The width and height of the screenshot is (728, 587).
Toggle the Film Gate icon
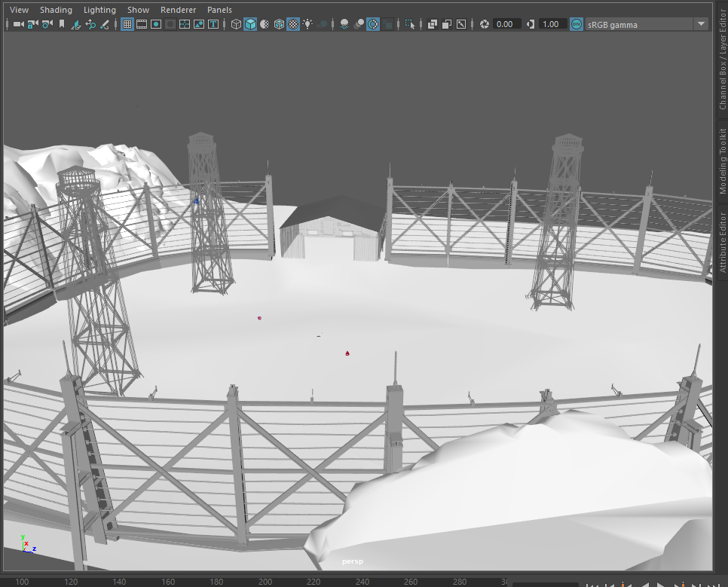click(x=142, y=24)
